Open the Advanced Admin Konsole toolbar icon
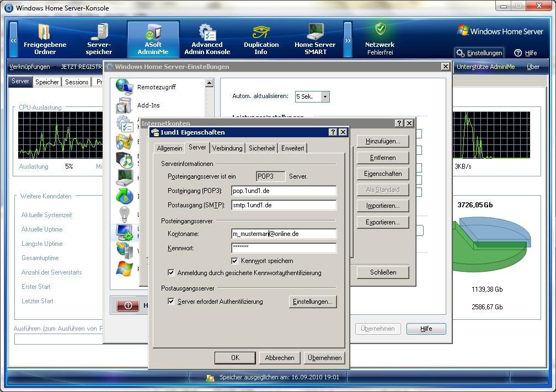This screenshot has height=392, width=556. tap(207, 39)
